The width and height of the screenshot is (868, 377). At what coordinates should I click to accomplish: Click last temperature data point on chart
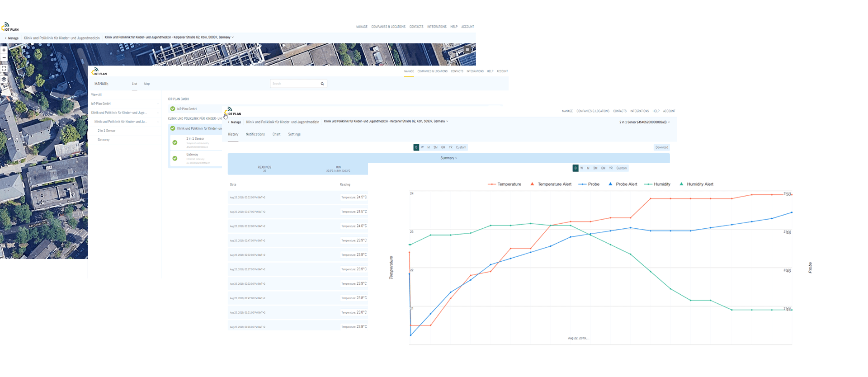coord(792,194)
